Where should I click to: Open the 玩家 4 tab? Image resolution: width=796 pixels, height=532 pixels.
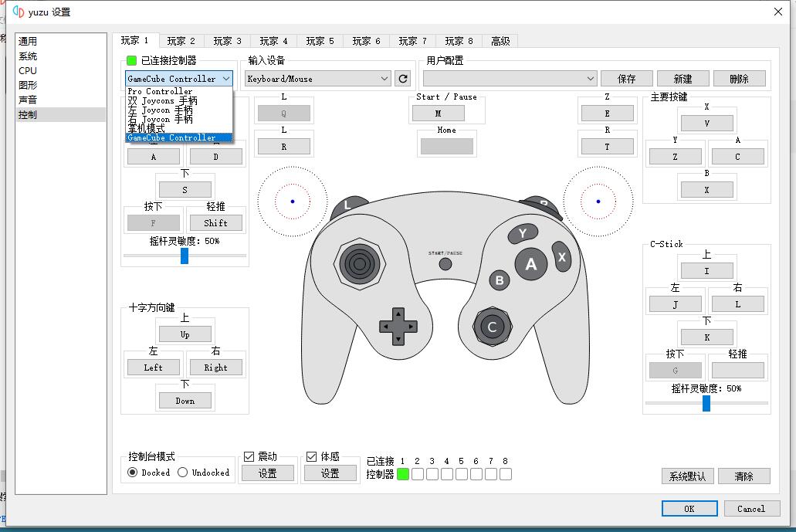tap(273, 41)
